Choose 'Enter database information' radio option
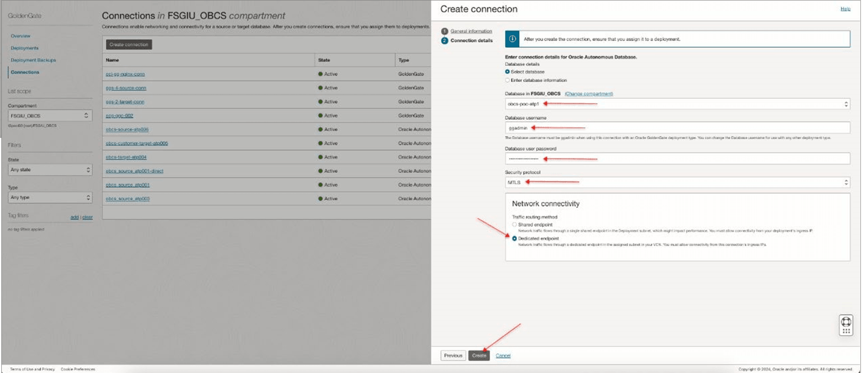This screenshot has height=373, width=868. [507, 80]
